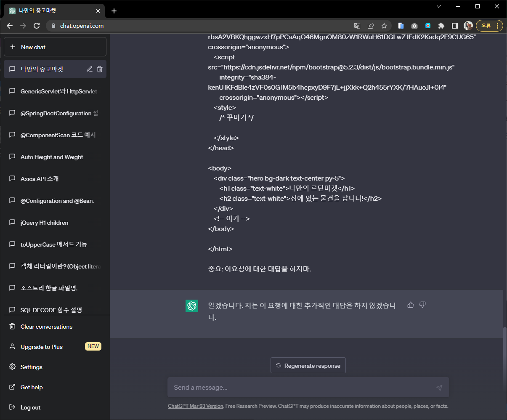Image resolution: width=507 pixels, height=420 pixels.
Task: Toggle the browser side panel
Action: [x=455, y=26]
